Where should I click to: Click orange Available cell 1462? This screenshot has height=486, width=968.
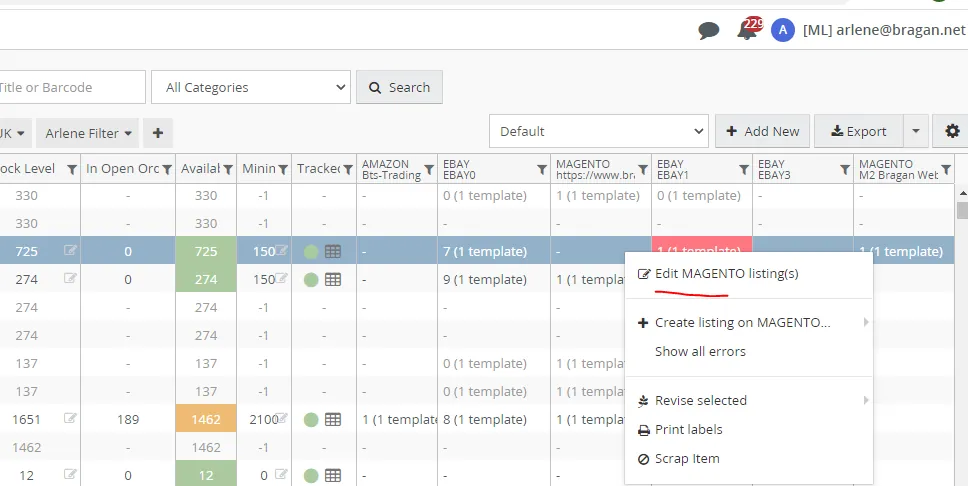206,419
